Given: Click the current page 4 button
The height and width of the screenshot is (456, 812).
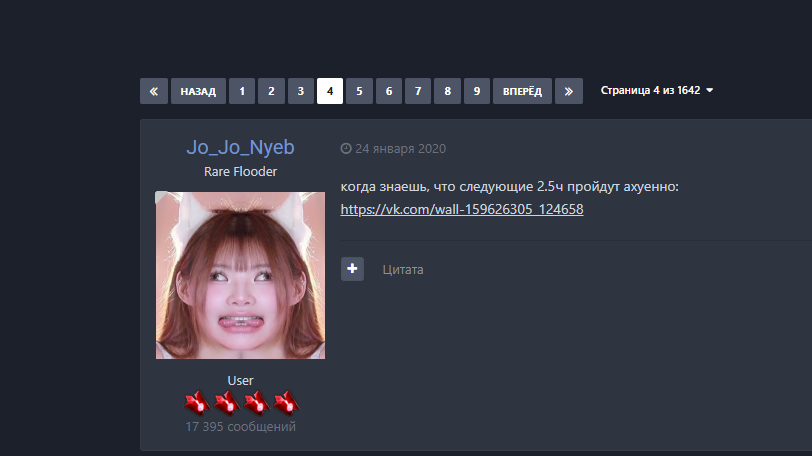Looking at the screenshot, I should pos(330,91).
